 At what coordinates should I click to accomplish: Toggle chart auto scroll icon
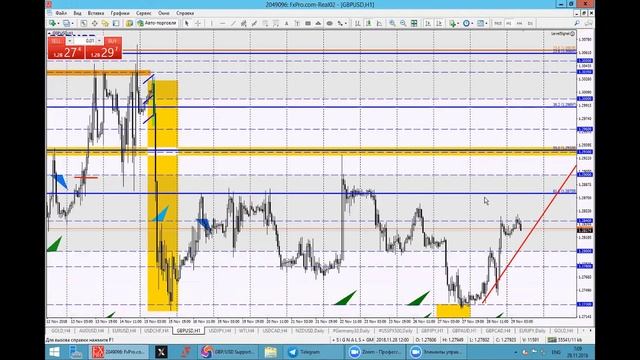point(428,23)
